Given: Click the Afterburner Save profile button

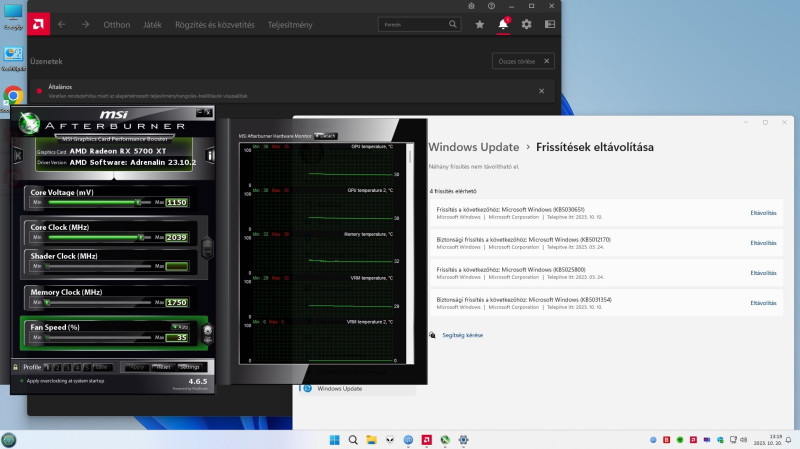Looking at the screenshot, I should 102,367.
